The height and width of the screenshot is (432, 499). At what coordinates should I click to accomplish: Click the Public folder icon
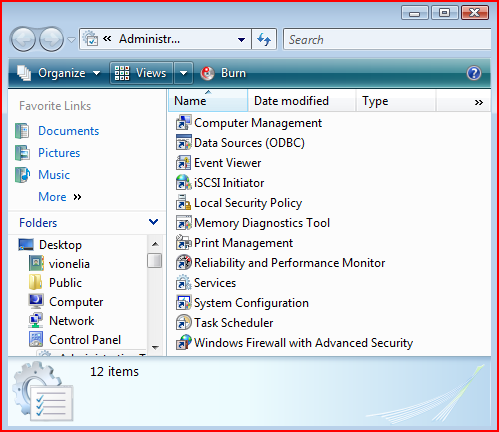[x=35, y=282]
